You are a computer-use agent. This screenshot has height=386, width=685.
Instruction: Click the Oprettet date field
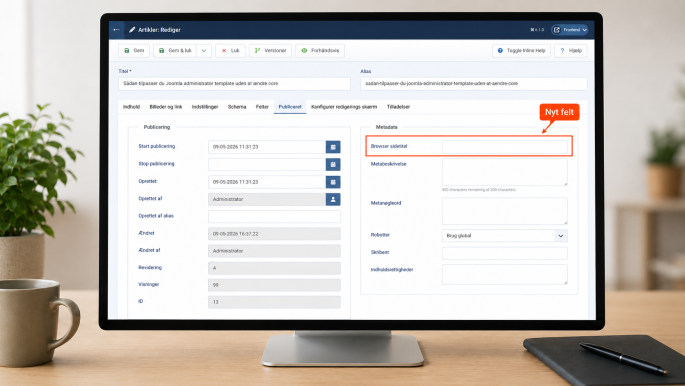click(267, 182)
